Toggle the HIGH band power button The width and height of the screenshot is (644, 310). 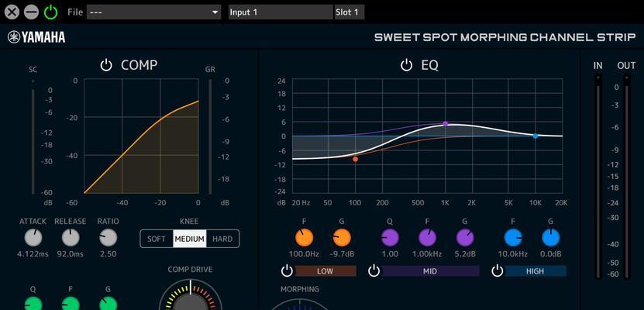[497, 271]
